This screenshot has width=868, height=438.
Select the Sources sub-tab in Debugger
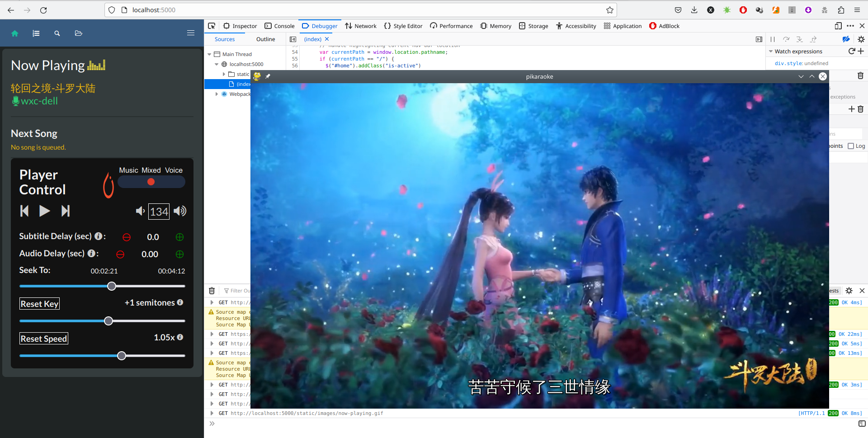225,39
